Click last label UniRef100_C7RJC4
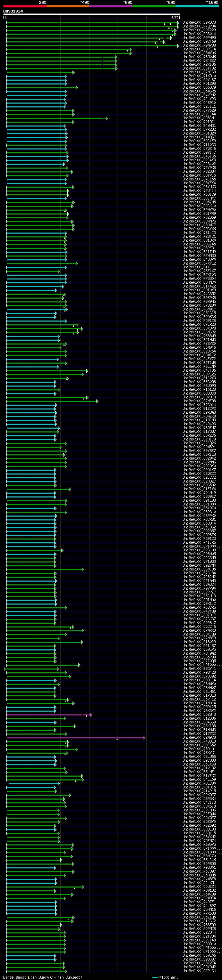This screenshot has width=222, height=980. (199, 971)
